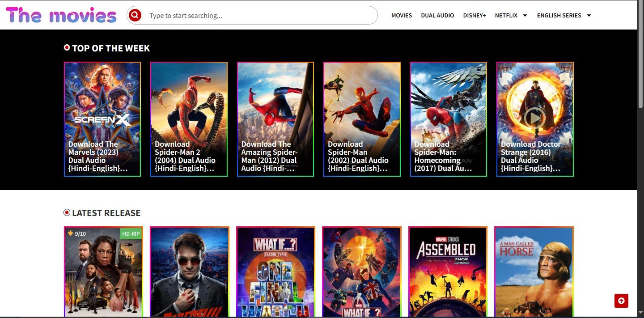Viewport: 644px width, 318px height.
Task: Open the What If Captain Carter poster
Action: point(361,272)
